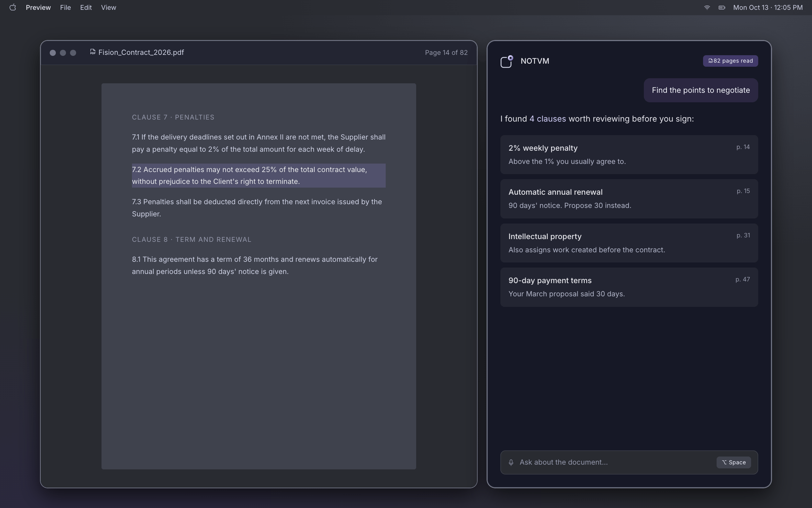Click 'Above the 1% you usually agree to.'

[567, 162]
